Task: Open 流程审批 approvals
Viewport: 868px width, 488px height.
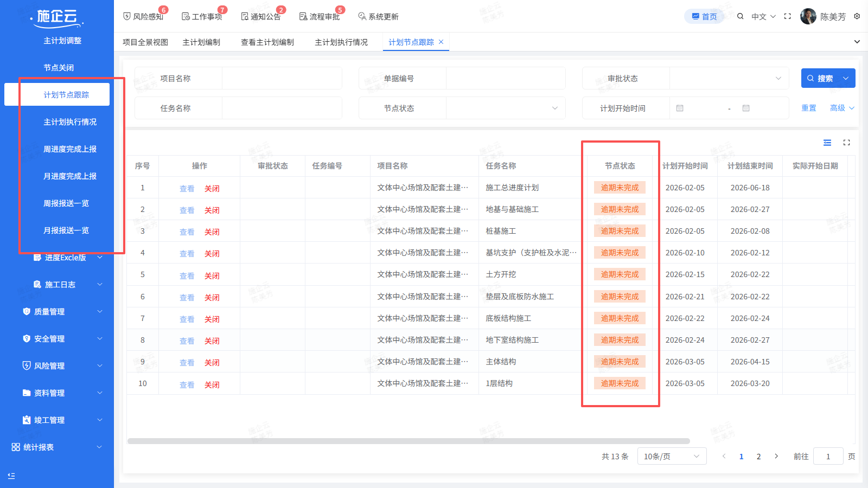Action: 320,17
